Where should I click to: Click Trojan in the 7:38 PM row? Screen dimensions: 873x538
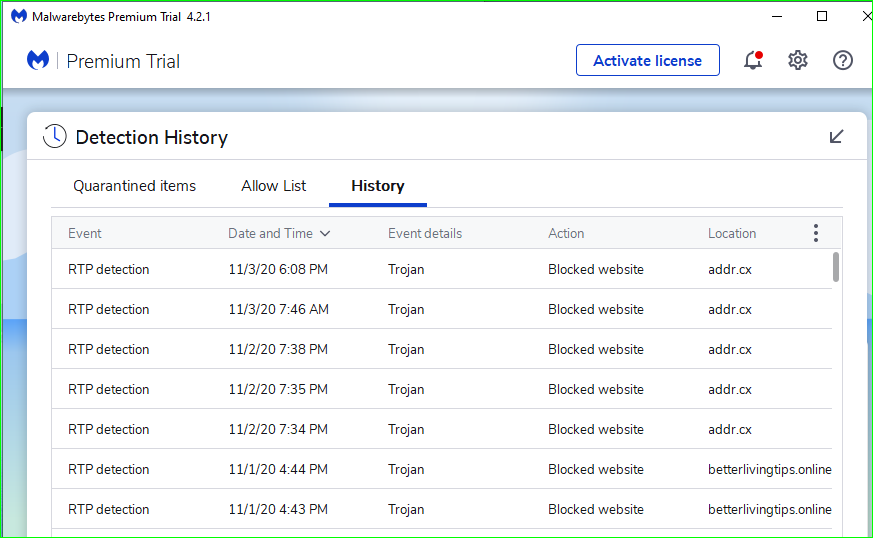[x=406, y=349]
